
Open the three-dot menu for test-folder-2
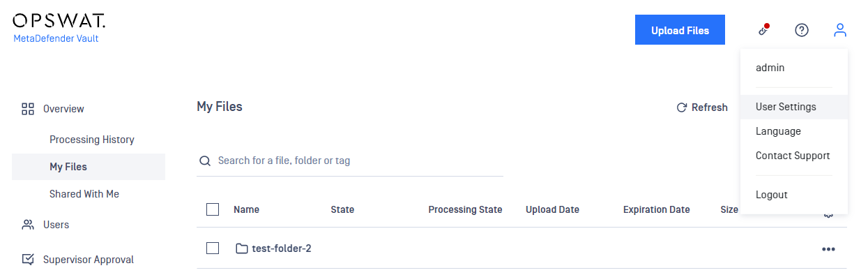point(828,249)
